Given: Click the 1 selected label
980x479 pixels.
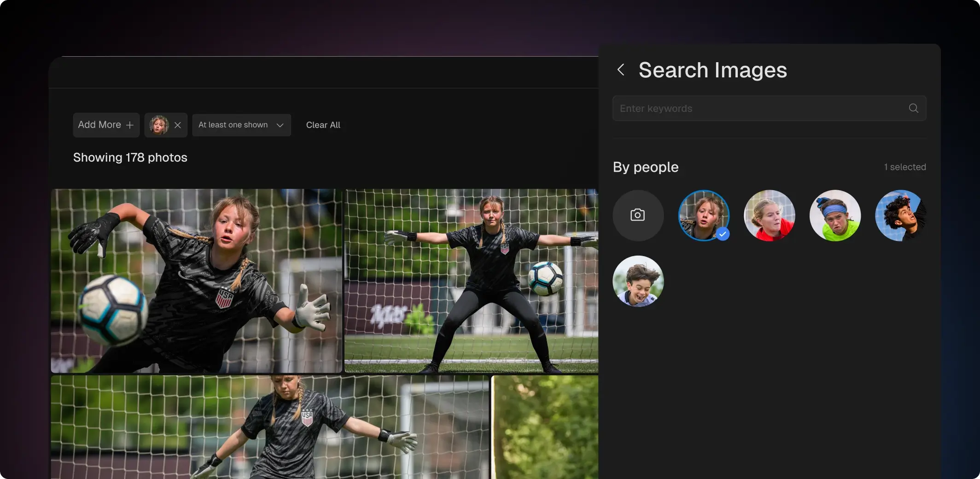Looking at the screenshot, I should tap(904, 167).
